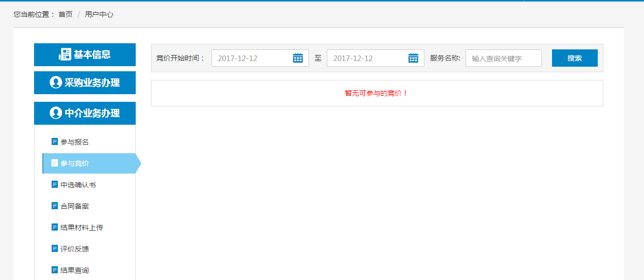Open the 结果查询 menu item

[75, 270]
